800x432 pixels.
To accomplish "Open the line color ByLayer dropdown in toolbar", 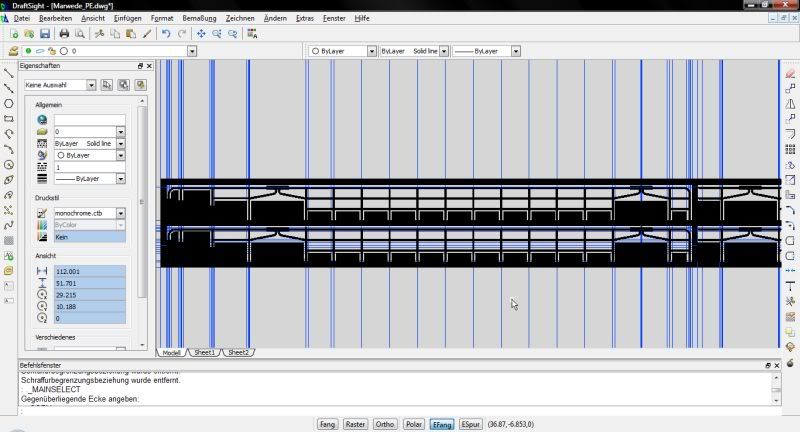I will [371, 51].
